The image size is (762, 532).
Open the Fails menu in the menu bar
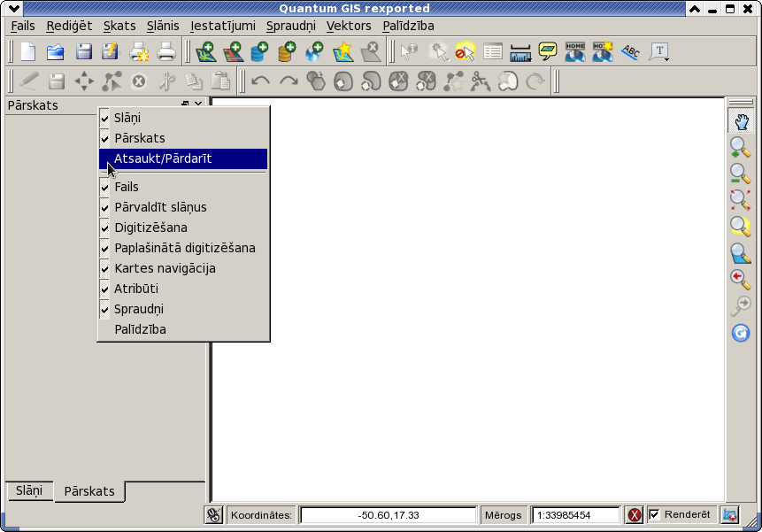pyautogui.click(x=23, y=26)
